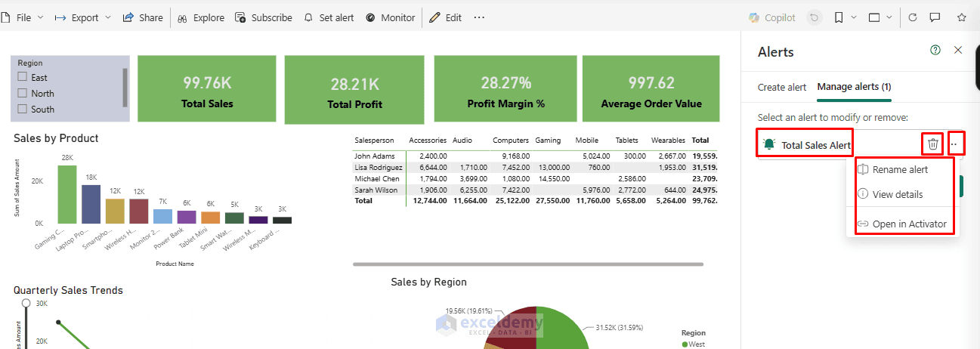
Task: Expand the File menu chevron
Action: click(x=40, y=17)
